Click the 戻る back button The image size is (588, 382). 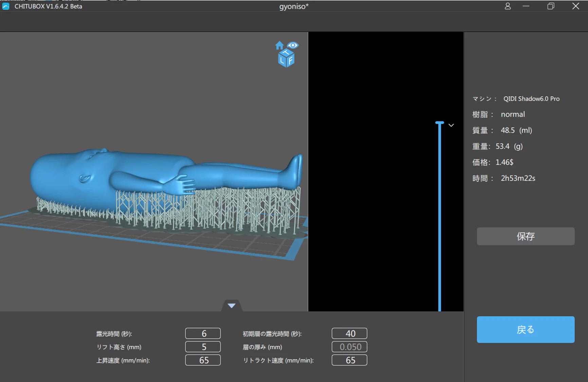point(526,329)
